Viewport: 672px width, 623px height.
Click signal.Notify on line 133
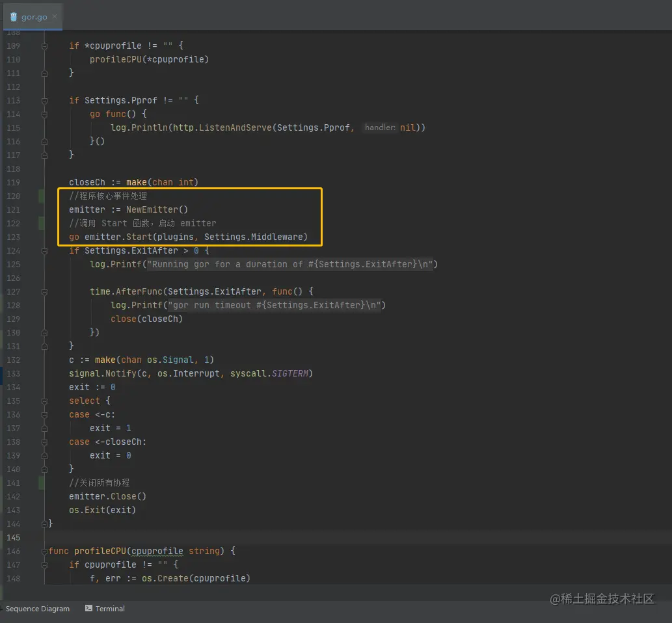(102, 374)
